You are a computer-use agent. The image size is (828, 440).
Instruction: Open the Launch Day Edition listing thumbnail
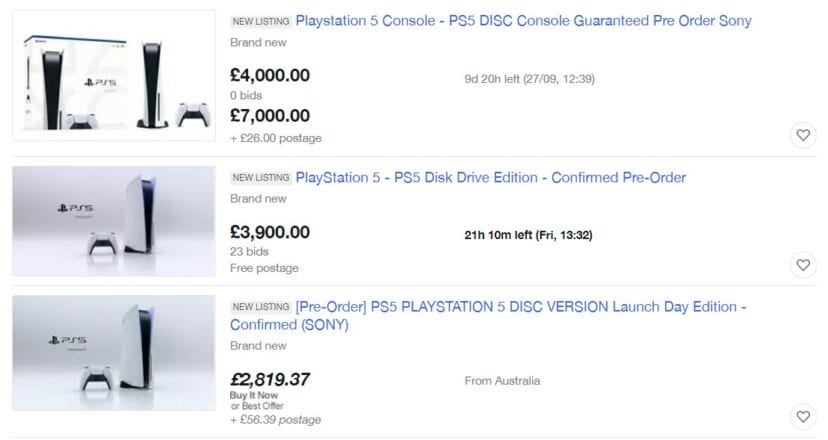114,352
